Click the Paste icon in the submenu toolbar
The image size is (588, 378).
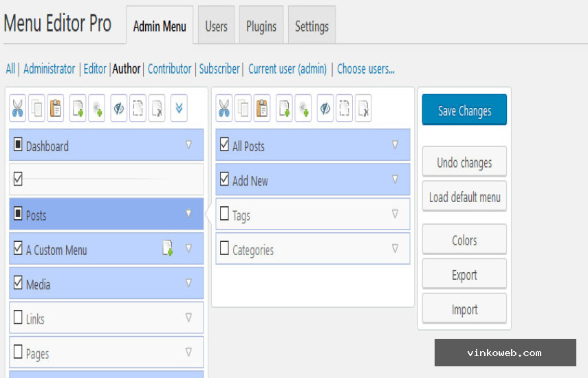tap(262, 109)
